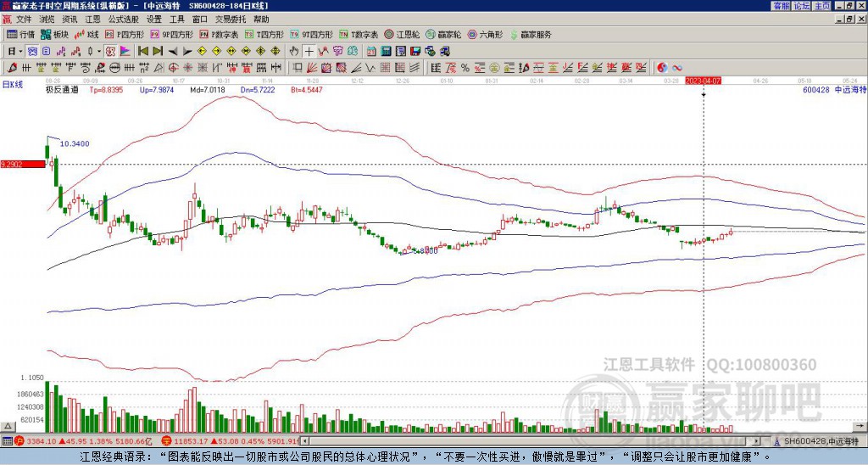Open the T数字表 number table
868x465 pixels.
pos(359,34)
